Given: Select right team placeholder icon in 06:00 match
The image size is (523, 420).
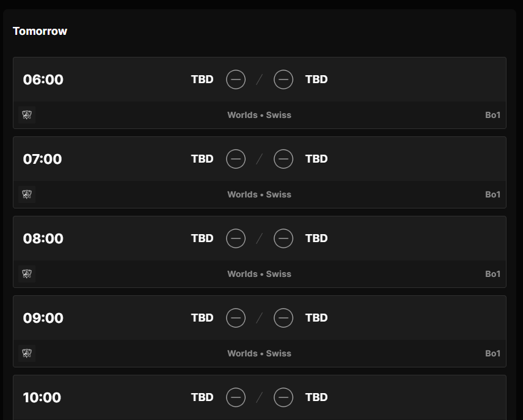Looking at the screenshot, I should (x=283, y=79).
